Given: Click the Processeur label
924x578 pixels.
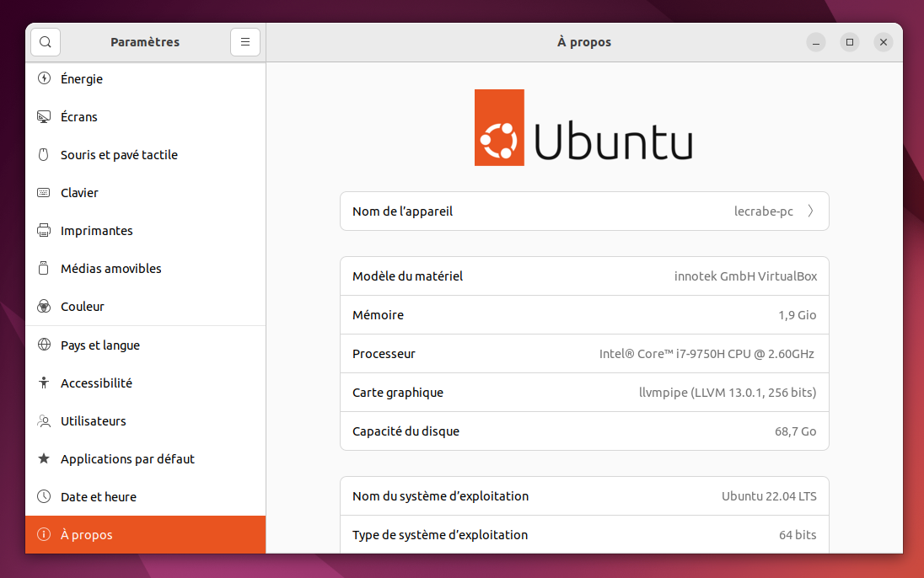Looking at the screenshot, I should [x=384, y=354].
